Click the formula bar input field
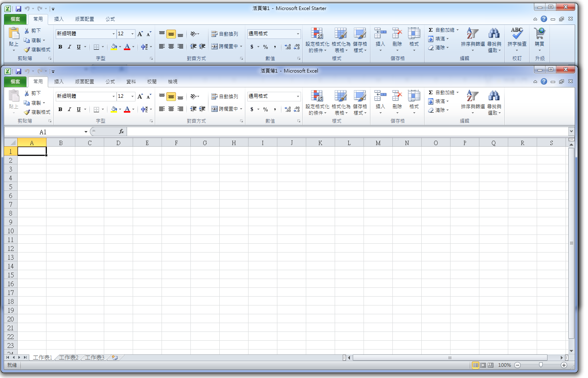 point(348,131)
